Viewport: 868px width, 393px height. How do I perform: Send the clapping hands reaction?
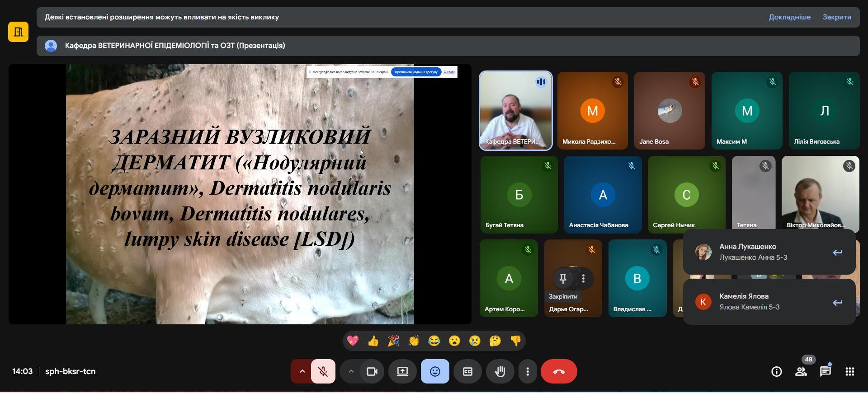[414, 341]
